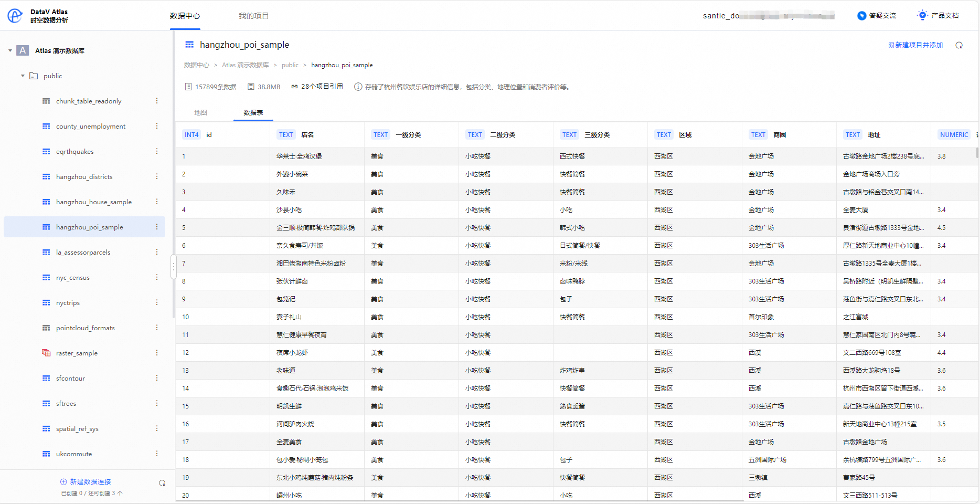Click 新建数据连接 link
This screenshot has width=980, height=504.
(86, 481)
